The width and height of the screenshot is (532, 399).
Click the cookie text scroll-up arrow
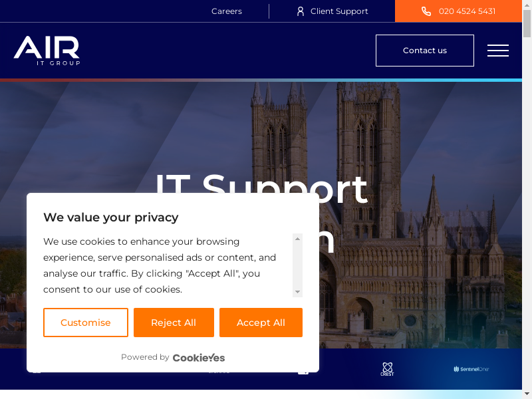coord(297,239)
